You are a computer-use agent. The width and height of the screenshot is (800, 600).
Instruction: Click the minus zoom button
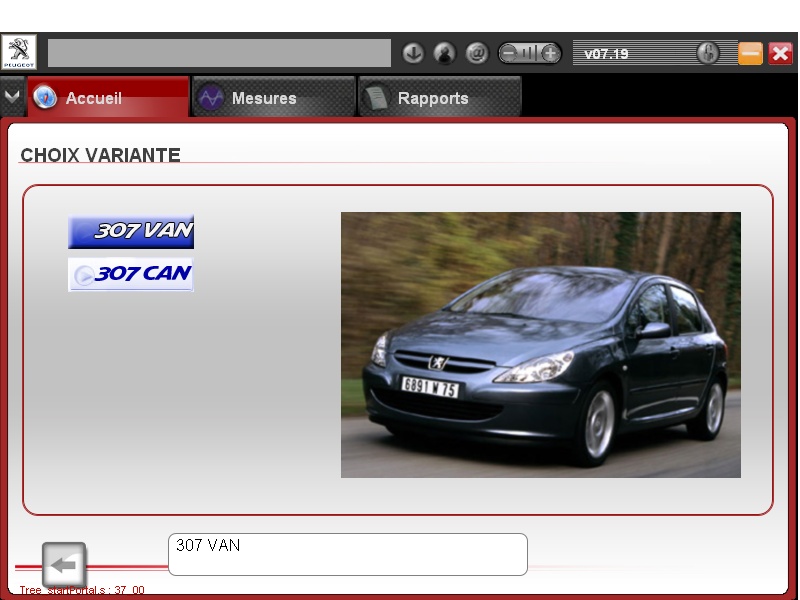[x=508, y=53]
